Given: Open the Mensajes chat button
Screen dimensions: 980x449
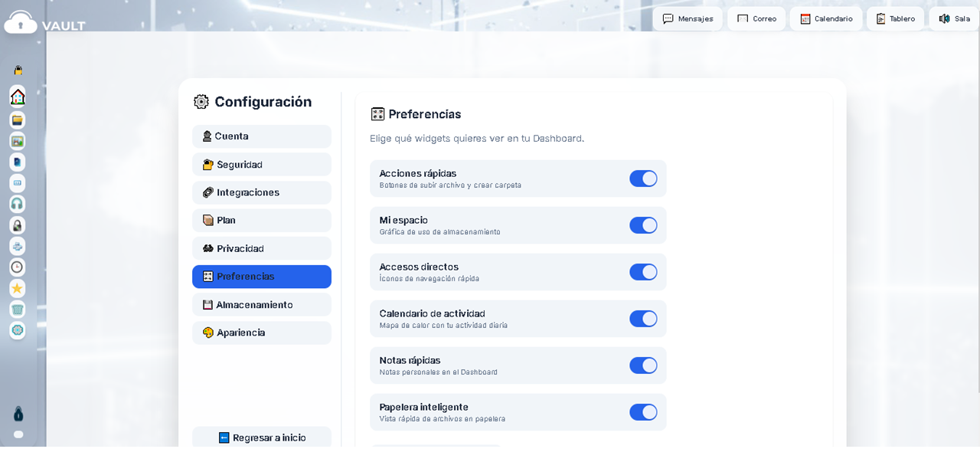Looking at the screenshot, I should click(688, 18).
